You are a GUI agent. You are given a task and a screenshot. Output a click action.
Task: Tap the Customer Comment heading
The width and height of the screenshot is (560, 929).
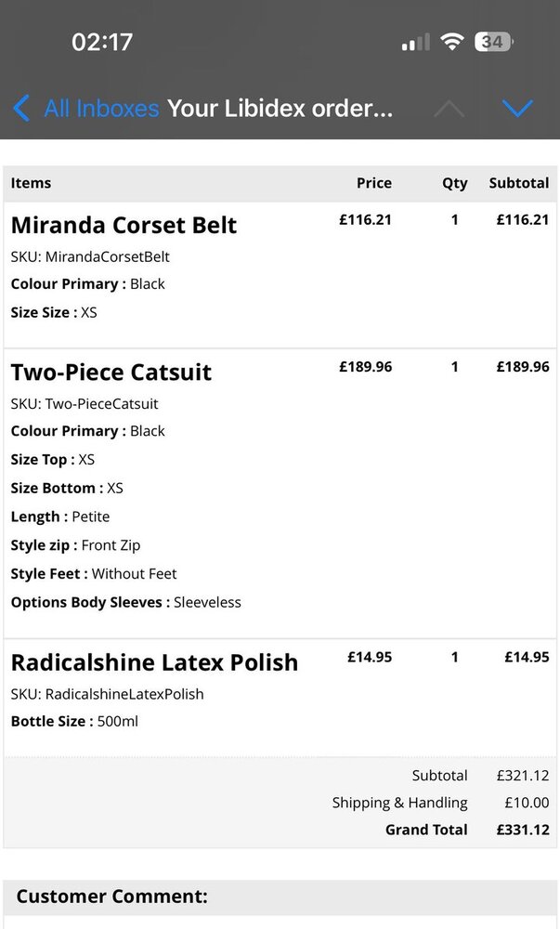(111, 896)
